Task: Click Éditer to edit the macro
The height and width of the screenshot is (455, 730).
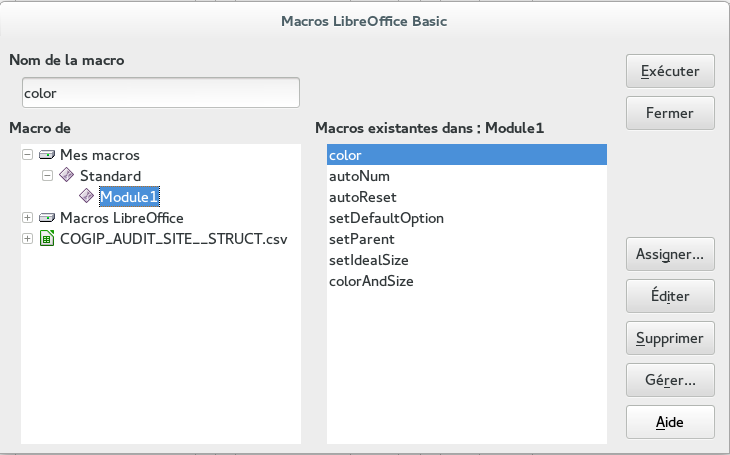Action: (670, 296)
